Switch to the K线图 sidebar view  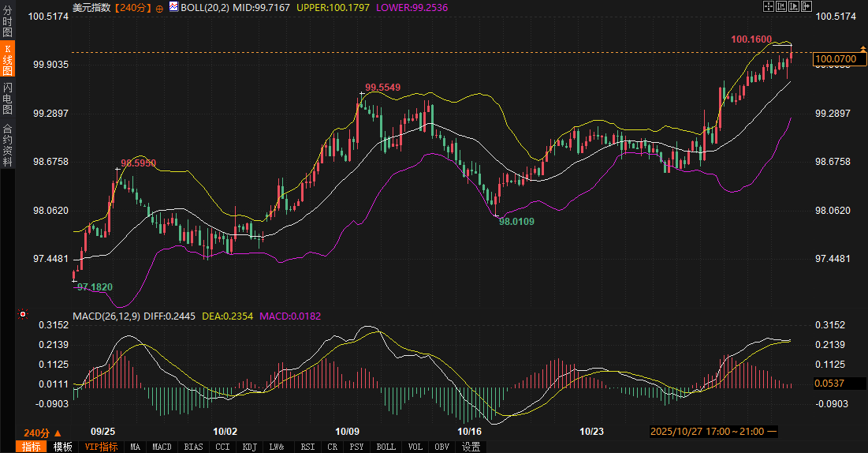[x=7, y=59]
